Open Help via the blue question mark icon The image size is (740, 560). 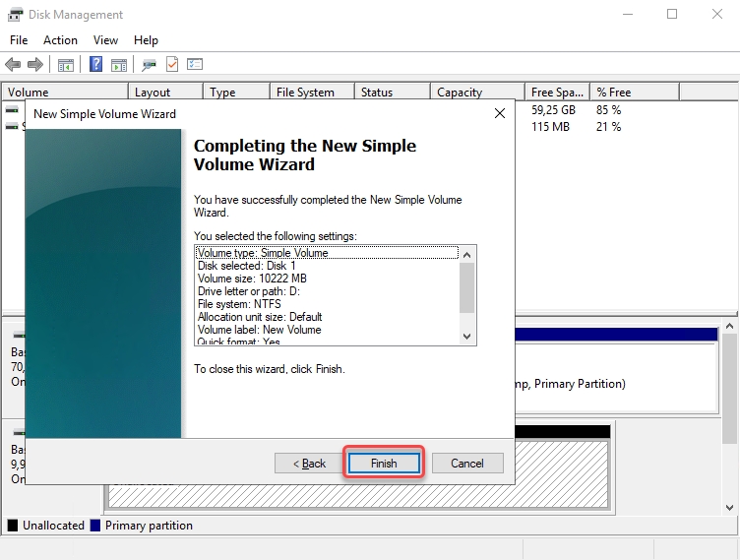[96, 65]
